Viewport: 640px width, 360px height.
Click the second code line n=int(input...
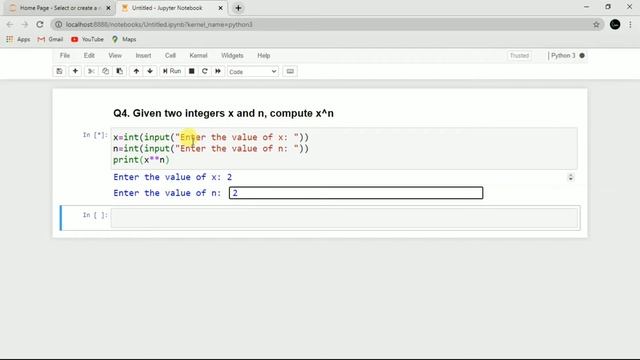[x=211, y=149]
